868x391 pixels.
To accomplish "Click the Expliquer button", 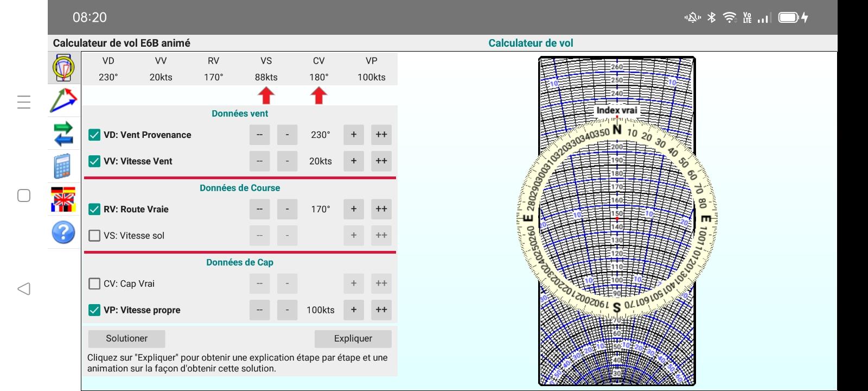I will (x=353, y=338).
